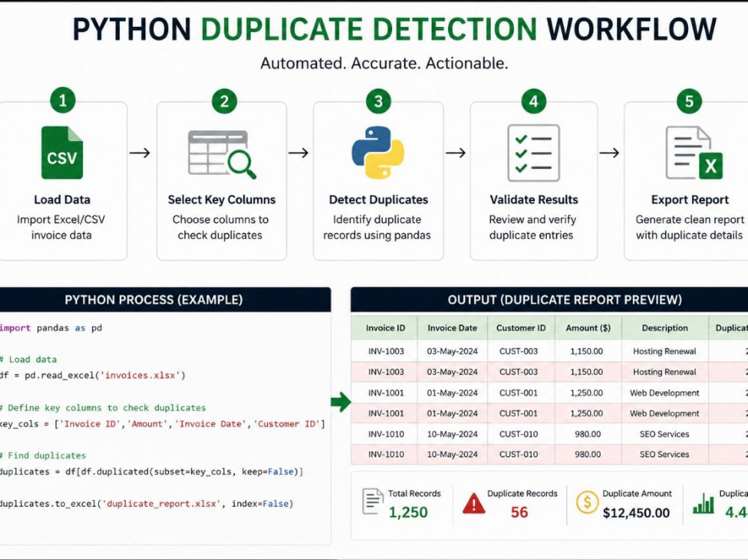Viewport: 748px width, 560px height.
Task: Click the Validate Results step title
Action: click(x=534, y=200)
